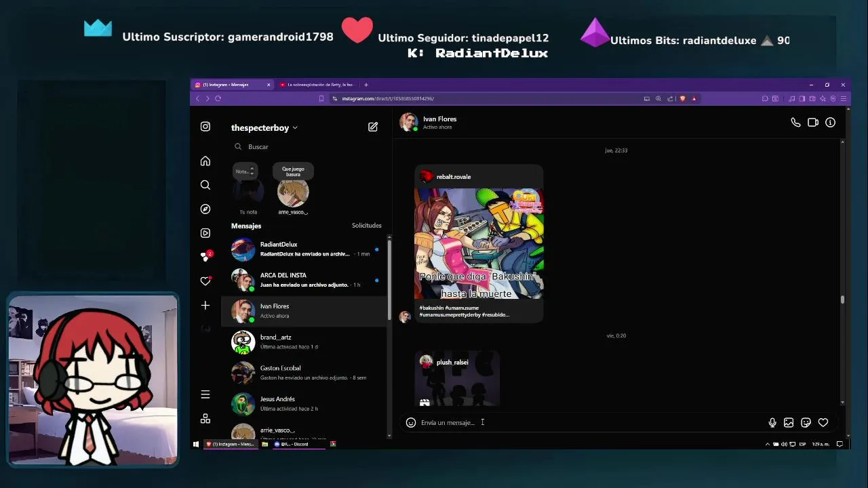This screenshot has width=868, height=488.
Task: Open ARCA DEL INSTA conversation
Action: coord(305,280)
